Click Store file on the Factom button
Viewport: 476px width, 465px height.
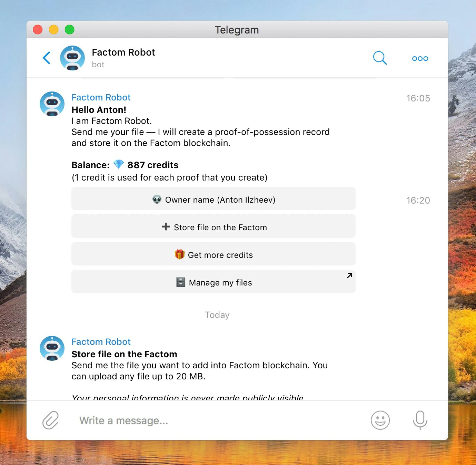[214, 226]
